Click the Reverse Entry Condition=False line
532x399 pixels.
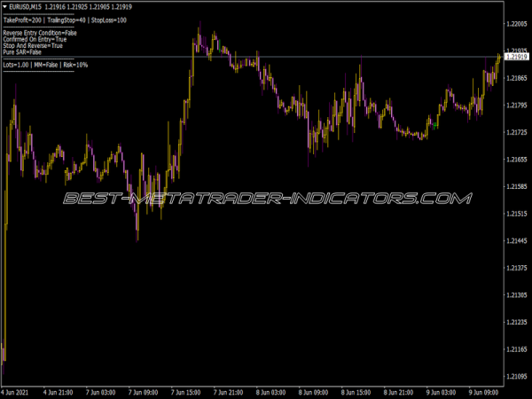pyautogui.click(x=40, y=33)
